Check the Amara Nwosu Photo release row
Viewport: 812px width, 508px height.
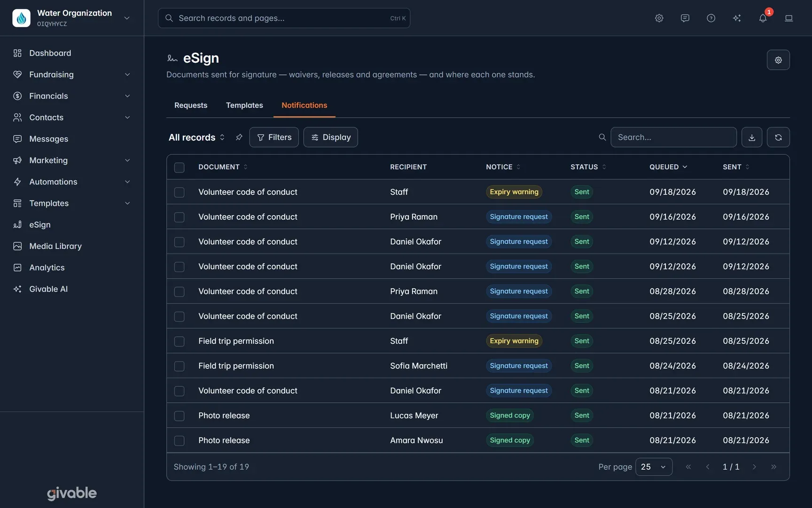[x=179, y=441]
